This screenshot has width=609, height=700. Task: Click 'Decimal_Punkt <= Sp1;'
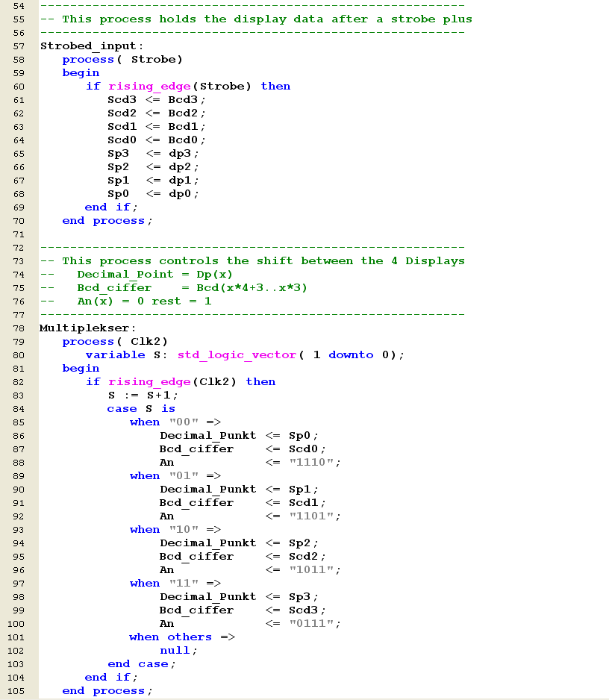pos(239,490)
